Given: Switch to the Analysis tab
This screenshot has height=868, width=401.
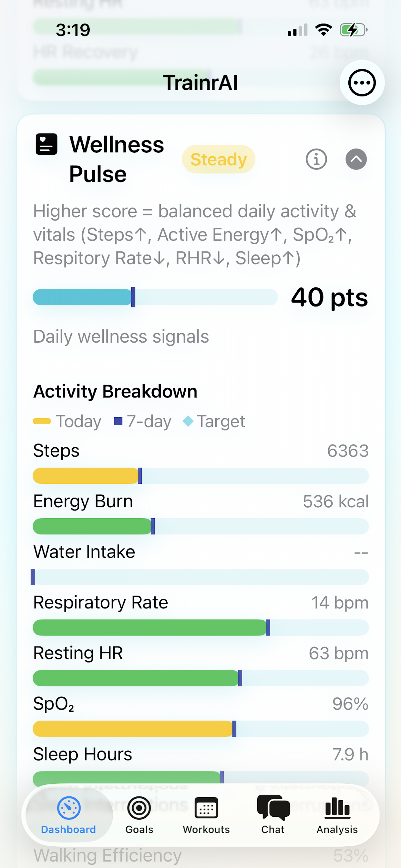Looking at the screenshot, I should (x=337, y=814).
